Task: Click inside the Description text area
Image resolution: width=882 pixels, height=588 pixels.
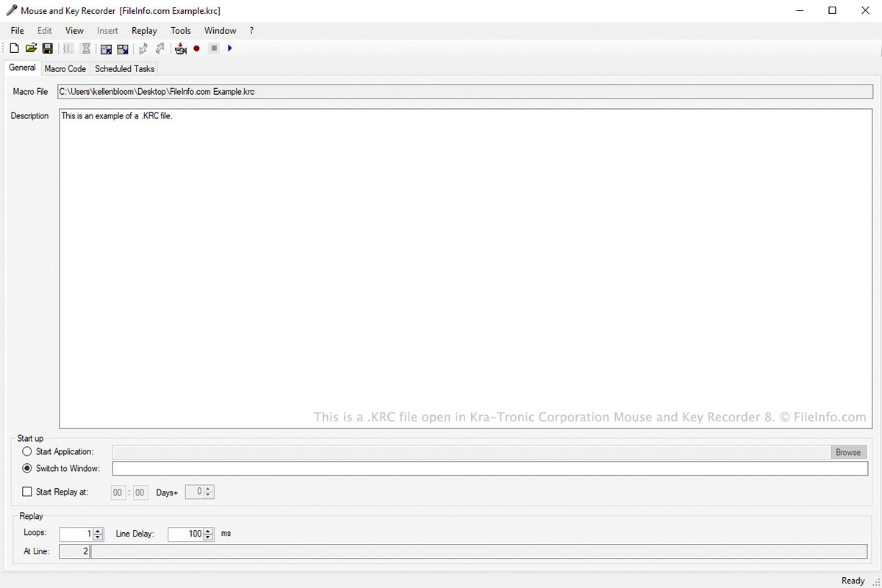Action: point(467,268)
